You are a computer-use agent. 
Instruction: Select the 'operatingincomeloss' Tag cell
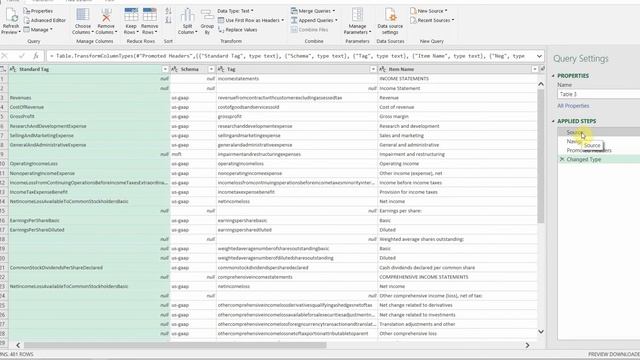(297, 164)
